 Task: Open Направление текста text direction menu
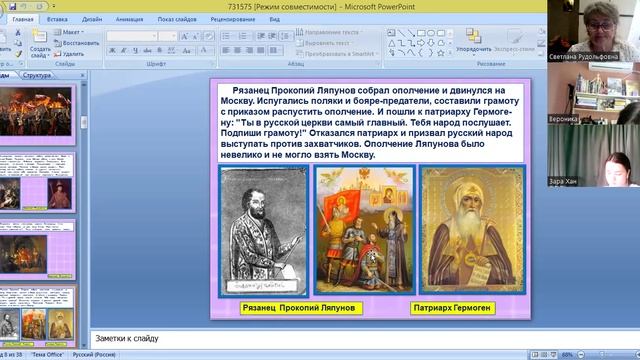(329, 32)
